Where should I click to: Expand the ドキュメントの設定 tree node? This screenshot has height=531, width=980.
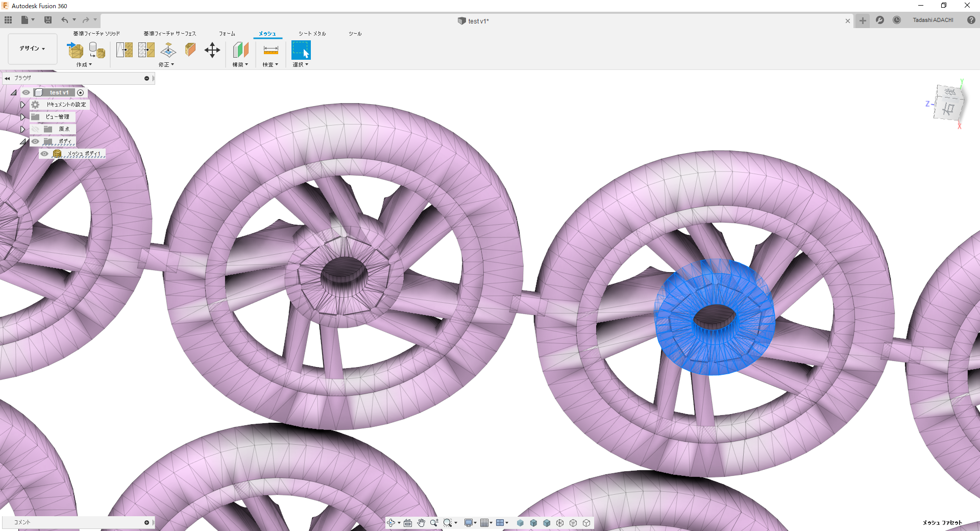pyautogui.click(x=22, y=105)
